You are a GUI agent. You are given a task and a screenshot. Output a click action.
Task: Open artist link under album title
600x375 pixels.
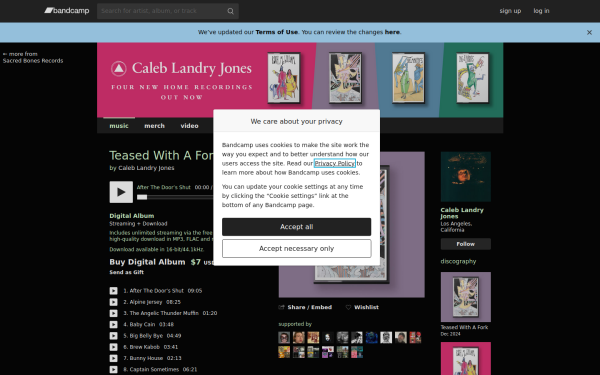[146, 168]
